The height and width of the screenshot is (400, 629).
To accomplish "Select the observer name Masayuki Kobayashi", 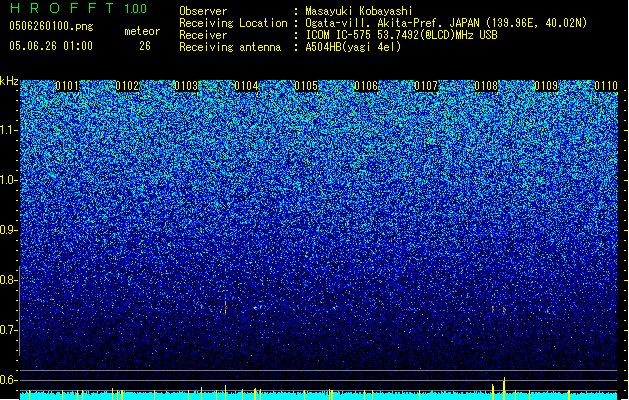I will coord(359,11).
